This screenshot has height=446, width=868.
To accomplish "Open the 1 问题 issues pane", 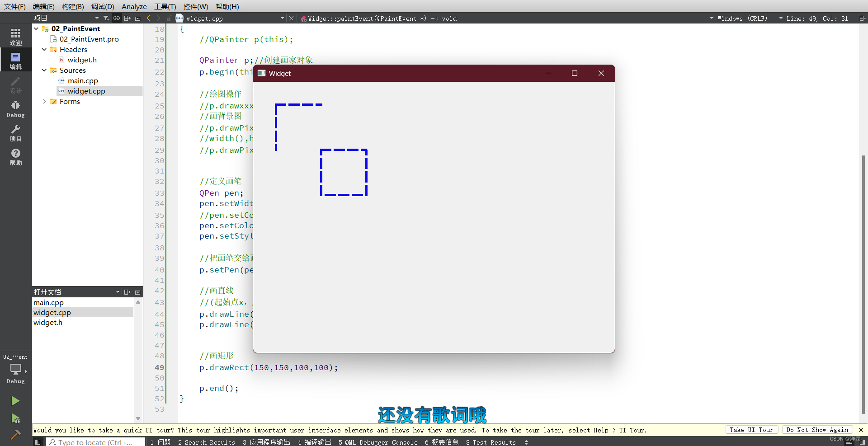I will click(x=160, y=442).
